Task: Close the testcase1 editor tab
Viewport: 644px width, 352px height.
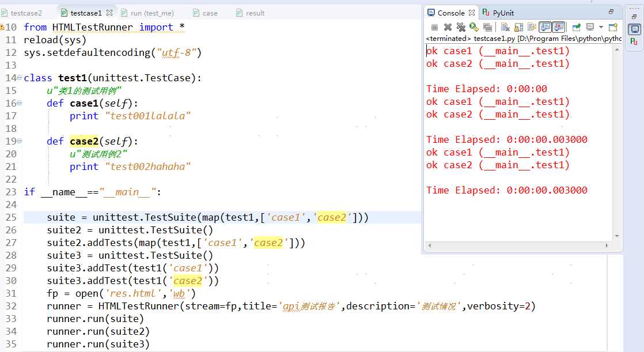Action: click(109, 13)
